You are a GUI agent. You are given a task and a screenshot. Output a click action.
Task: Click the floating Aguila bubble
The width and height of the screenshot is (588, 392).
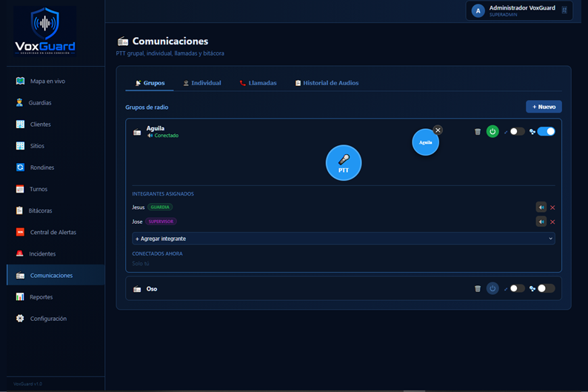[x=425, y=142]
